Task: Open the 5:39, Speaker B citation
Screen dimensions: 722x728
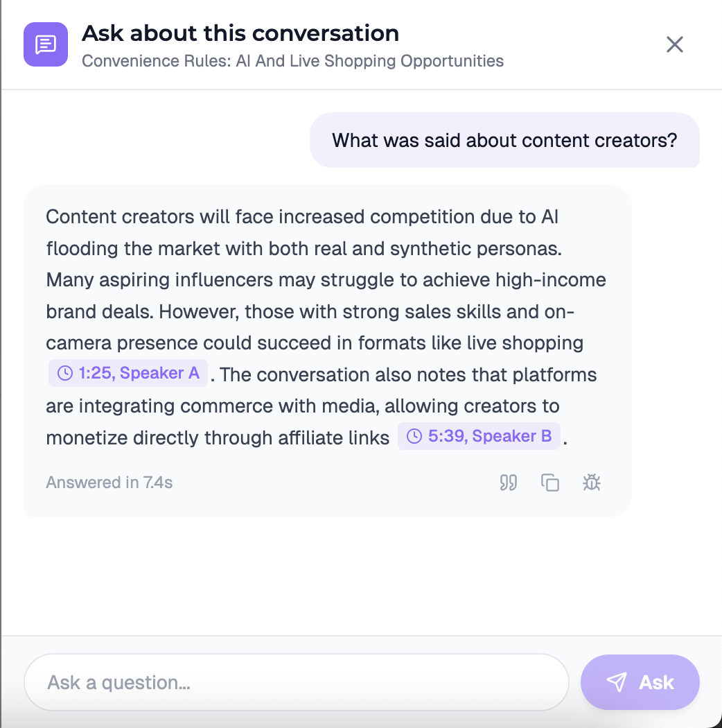Action: point(479,436)
